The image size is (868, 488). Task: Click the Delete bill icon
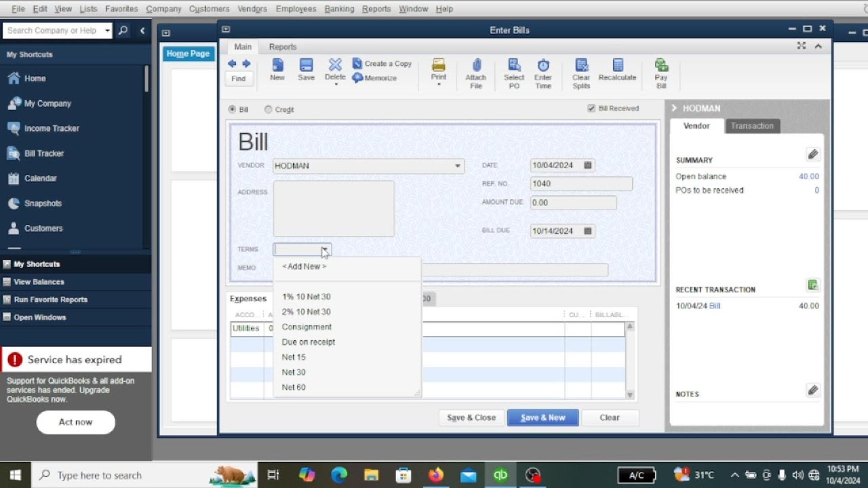pyautogui.click(x=335, y=69)
